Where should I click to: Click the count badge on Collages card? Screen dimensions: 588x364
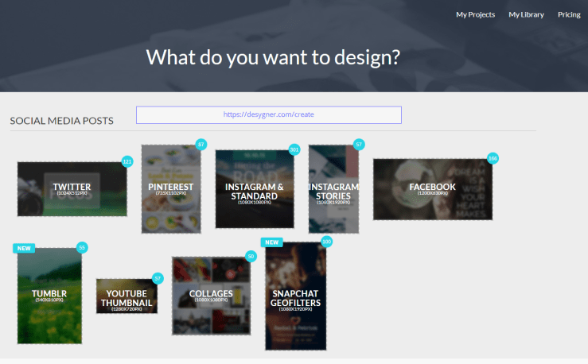point(251,256)
